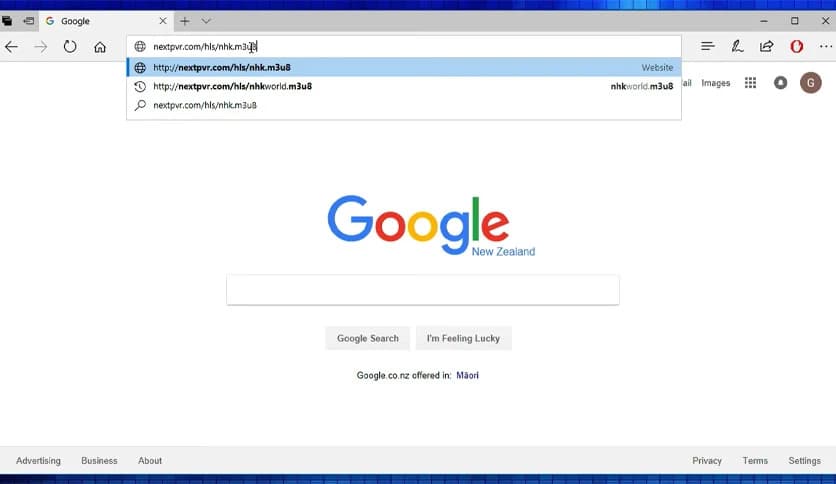Click the Google Search button

367,338
